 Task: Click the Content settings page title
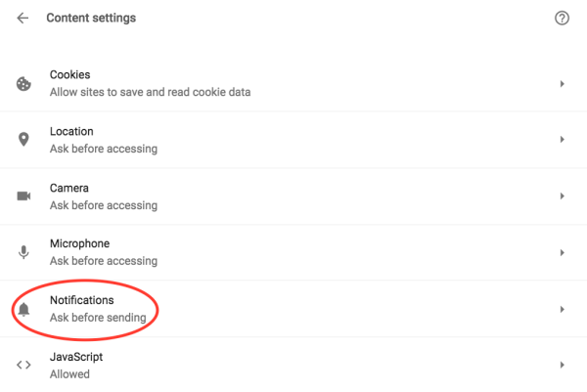click(91, 19)
